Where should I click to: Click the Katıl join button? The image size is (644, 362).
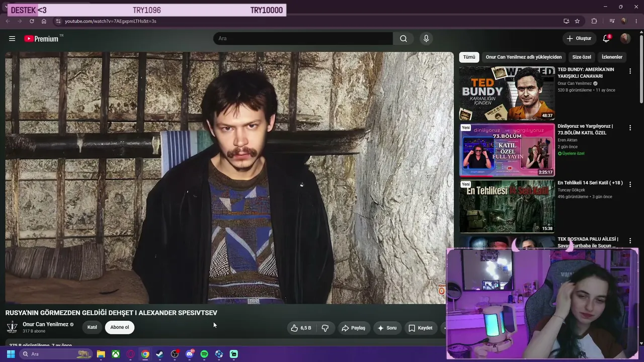pos(92,327)
